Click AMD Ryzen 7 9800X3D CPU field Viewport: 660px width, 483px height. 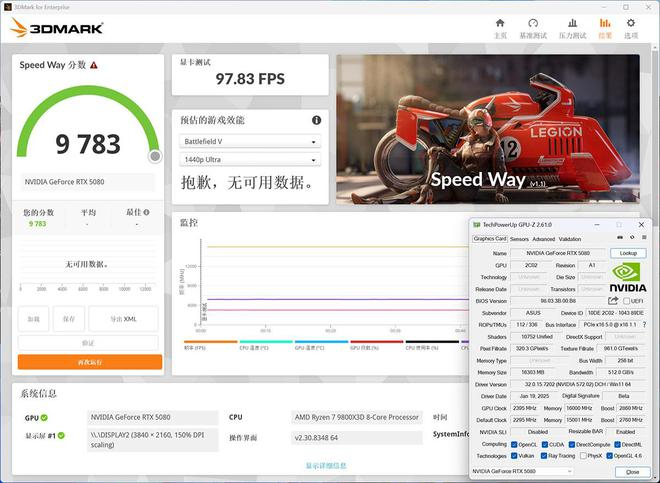357,417
